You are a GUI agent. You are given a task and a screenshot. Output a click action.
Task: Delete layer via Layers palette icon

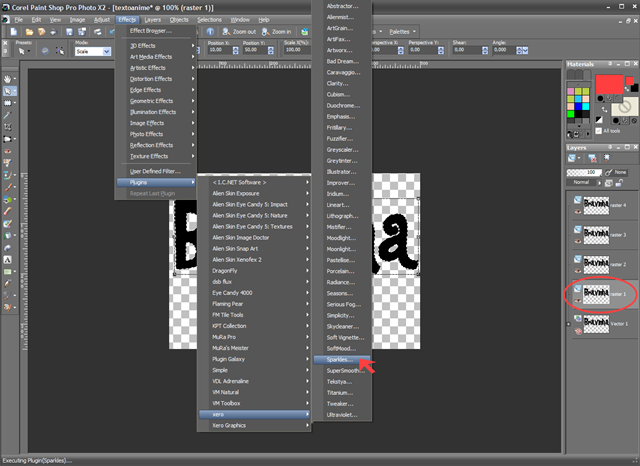[592, 158]
